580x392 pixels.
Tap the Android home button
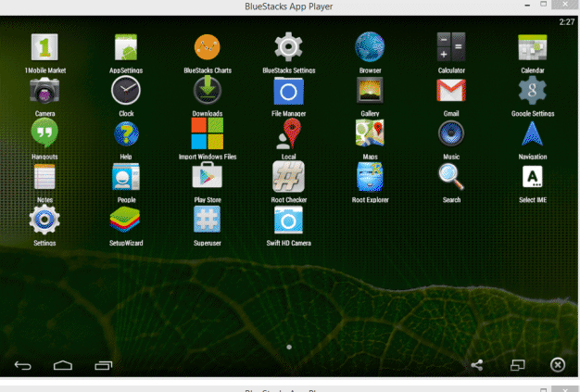pyautogui.click(x=63, y=365)
